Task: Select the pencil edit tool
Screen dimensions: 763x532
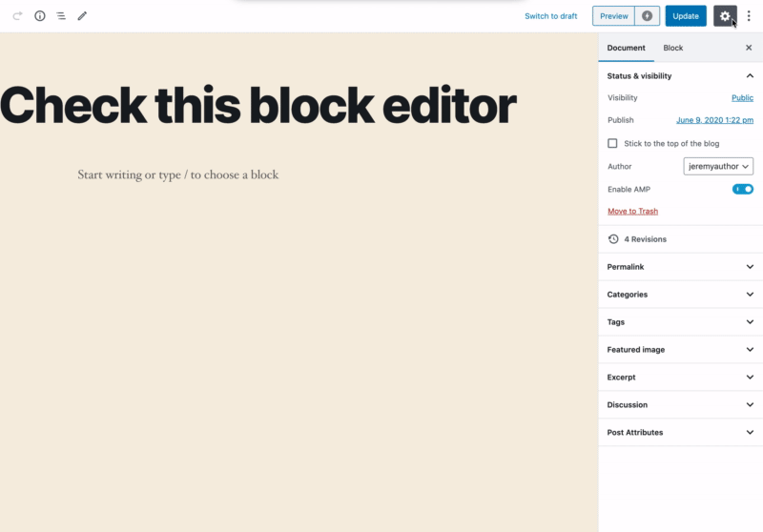Action: click(x=82, y=16)
